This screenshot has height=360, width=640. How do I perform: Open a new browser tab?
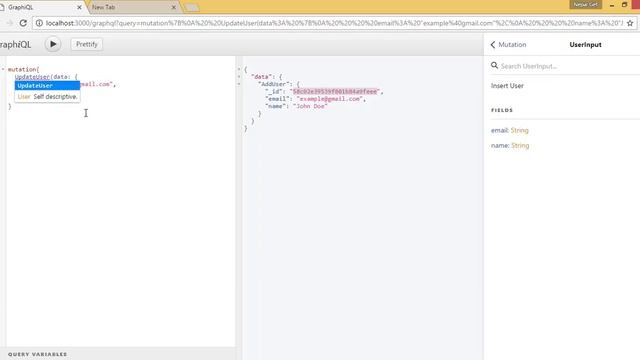point(192,7)
